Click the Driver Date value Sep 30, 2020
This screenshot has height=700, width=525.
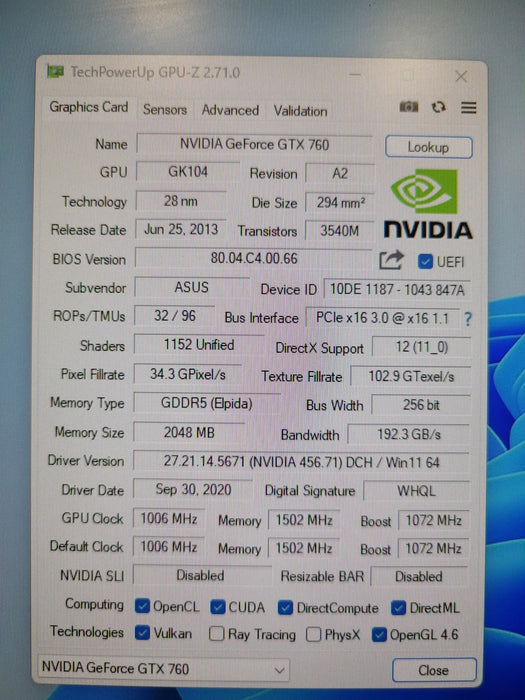tap(193, 490)
